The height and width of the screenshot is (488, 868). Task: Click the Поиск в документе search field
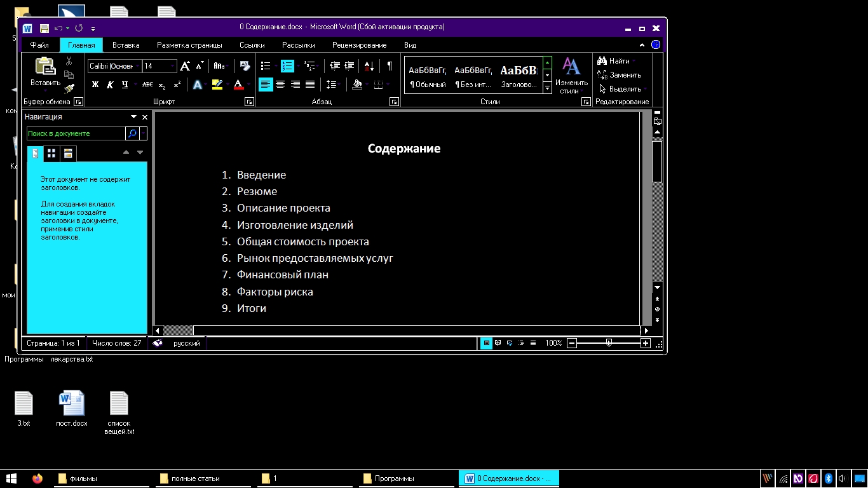(x=76, y=133)
